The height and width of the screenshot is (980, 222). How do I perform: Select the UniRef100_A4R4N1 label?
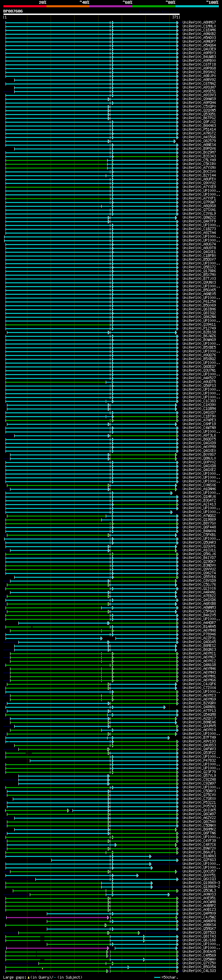[x=199, y=592]
